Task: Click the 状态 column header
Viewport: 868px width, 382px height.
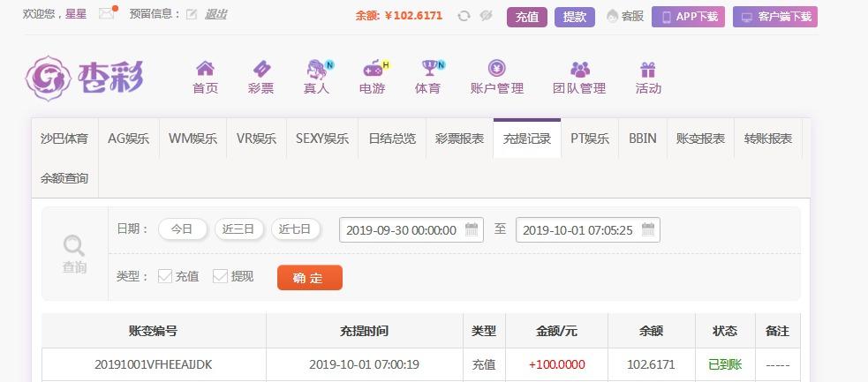Action: (725, 331)
